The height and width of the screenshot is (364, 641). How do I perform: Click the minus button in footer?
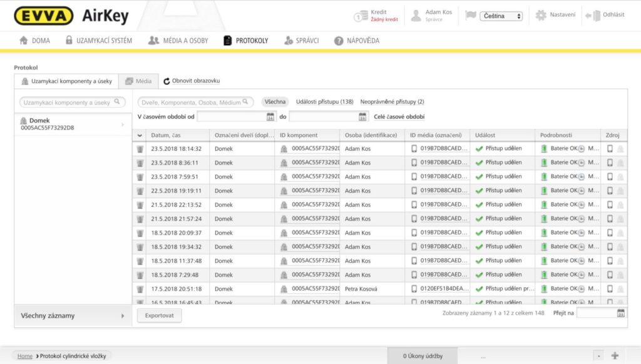point(599,356)
